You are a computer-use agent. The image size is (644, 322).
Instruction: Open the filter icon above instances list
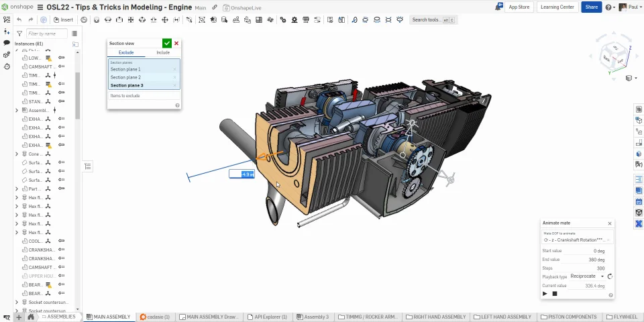point(19,34)
